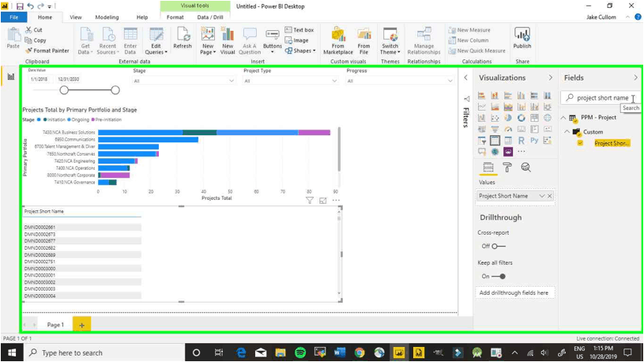Screen dimensions: 644x362
Task: Open the Format paint roller tab
Action: tap(507, 168)
